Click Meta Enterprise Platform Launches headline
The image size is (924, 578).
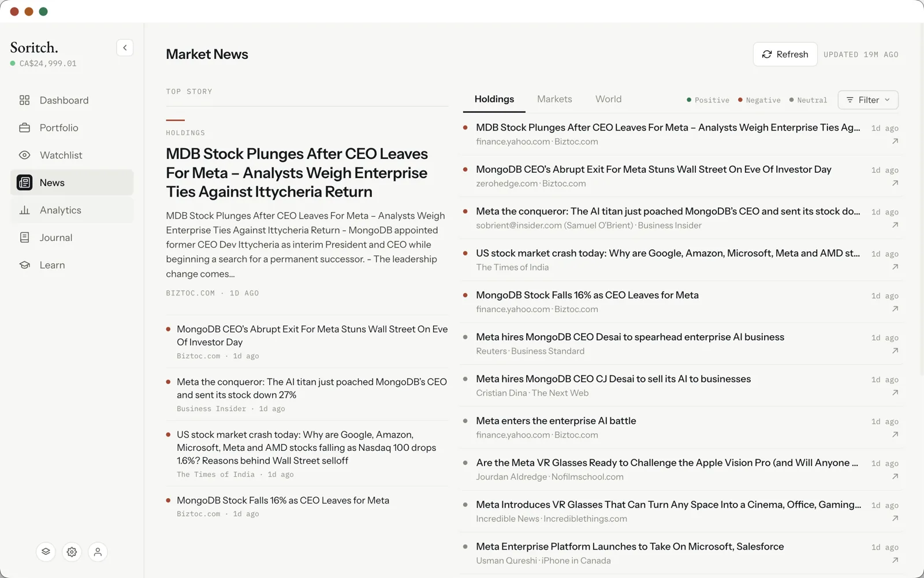point(630,547)
